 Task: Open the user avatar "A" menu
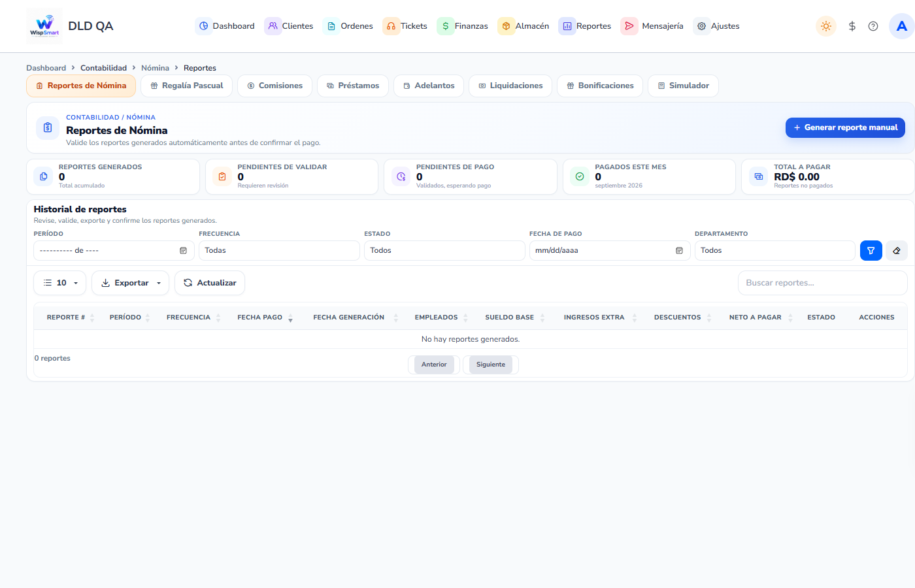[x=902, y=26]
